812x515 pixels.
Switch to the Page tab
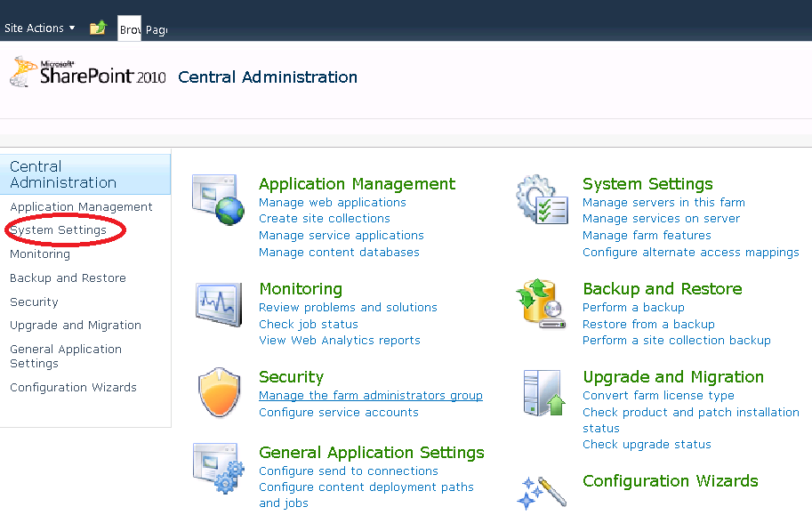pos(157,30)
